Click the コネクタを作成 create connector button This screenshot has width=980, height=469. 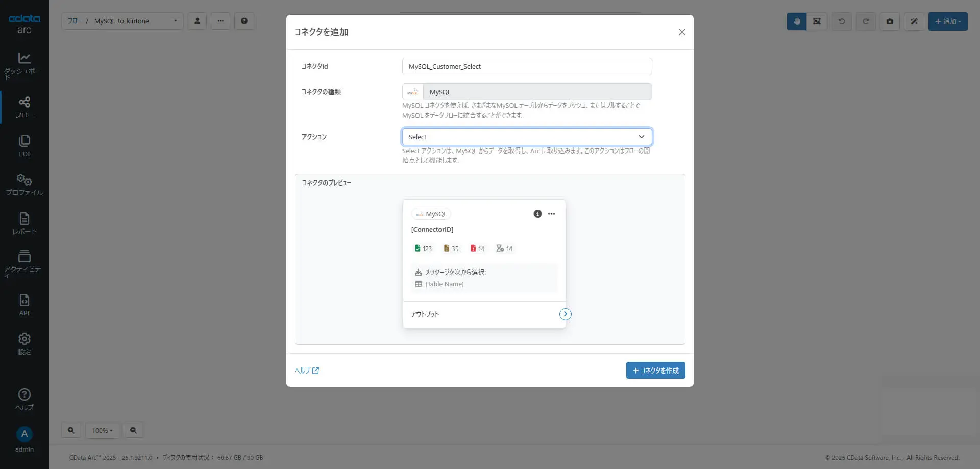click(655, 371)
